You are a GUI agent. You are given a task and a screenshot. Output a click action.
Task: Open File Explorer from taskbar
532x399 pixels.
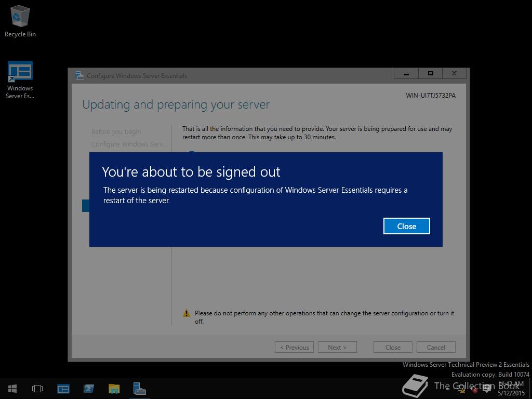[x=114, y=389]
